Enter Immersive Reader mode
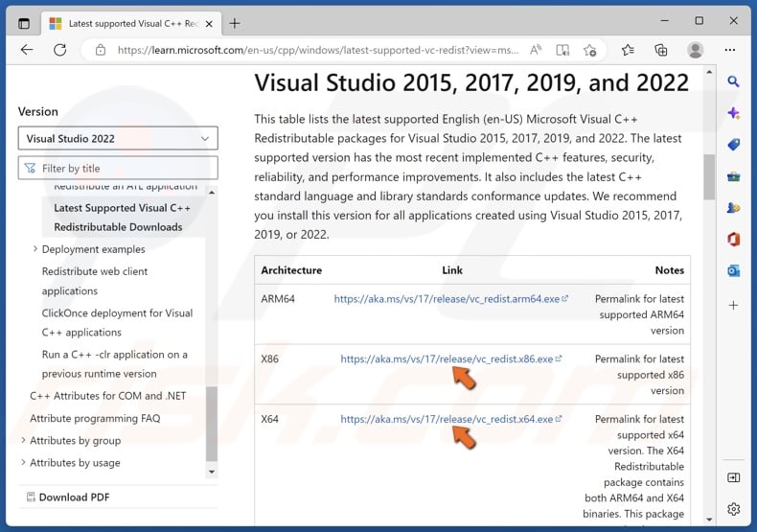This screenshot has width=757, height=532. click(x=562, y=50)
